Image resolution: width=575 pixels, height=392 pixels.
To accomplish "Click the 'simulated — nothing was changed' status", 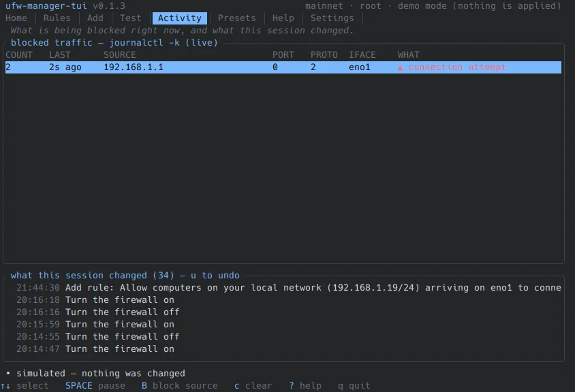I will pyautogui.click(x=100, y=374).
